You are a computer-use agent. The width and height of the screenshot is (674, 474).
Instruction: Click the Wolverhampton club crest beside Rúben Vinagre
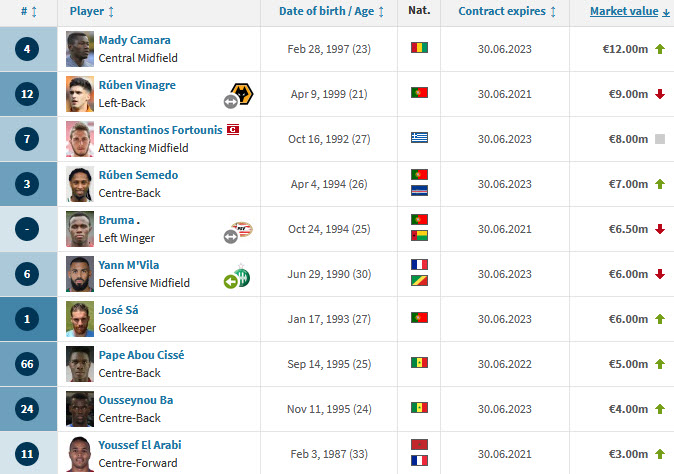click(243, 93)
